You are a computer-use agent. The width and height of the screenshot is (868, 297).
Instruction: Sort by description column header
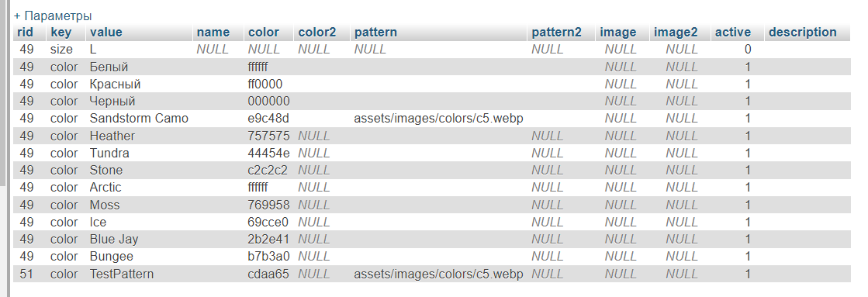(803, 32)
